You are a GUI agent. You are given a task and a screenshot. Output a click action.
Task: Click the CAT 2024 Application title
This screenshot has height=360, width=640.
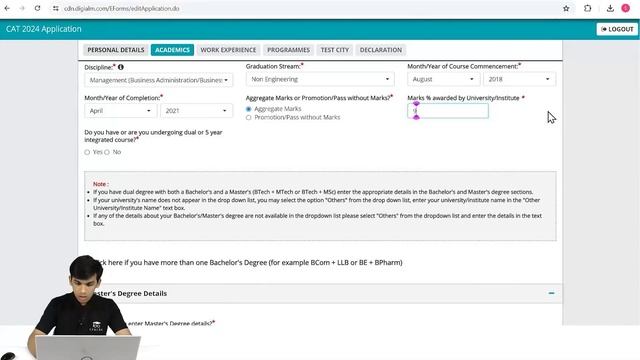(x=44, y=29)
